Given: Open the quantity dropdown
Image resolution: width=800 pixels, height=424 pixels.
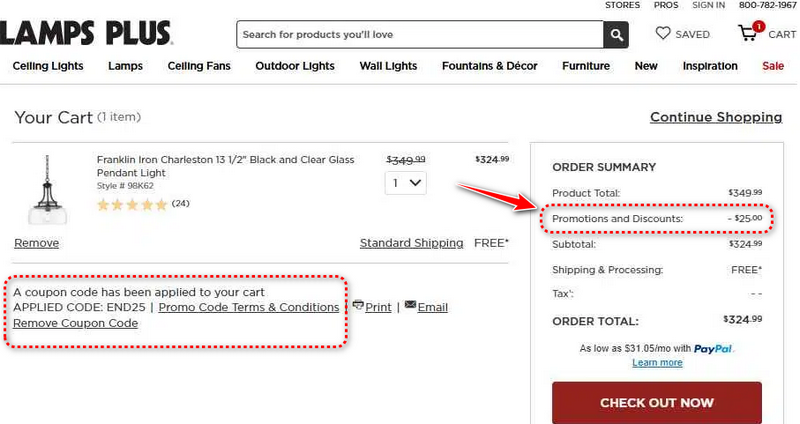Looking at the screenshot, I should [406, 183].
